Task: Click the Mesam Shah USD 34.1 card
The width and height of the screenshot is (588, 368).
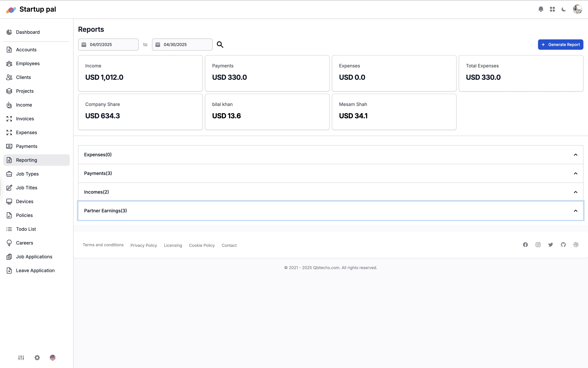Action: 394,112
